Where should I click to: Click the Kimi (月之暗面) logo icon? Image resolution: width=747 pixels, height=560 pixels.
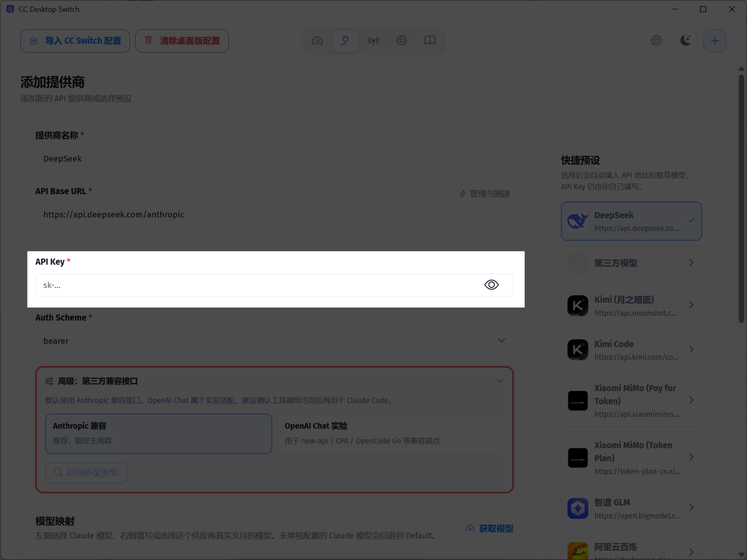pos(578,306)
